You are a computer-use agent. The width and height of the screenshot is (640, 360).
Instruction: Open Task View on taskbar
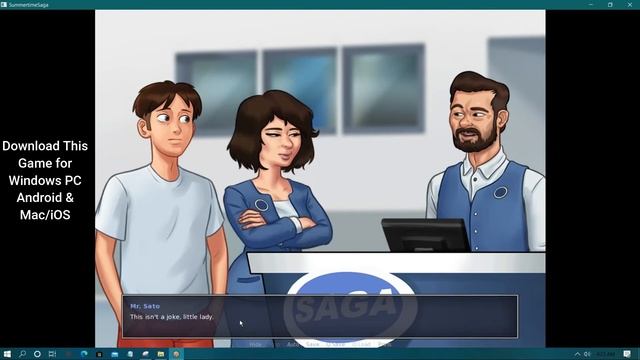pos(52,354)
